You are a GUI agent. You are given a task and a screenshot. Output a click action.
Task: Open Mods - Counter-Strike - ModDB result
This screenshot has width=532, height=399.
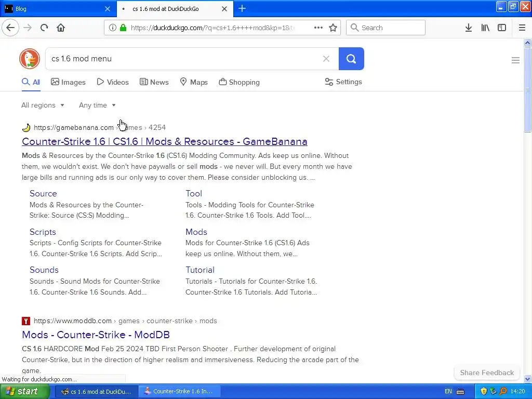coord(96,335)
